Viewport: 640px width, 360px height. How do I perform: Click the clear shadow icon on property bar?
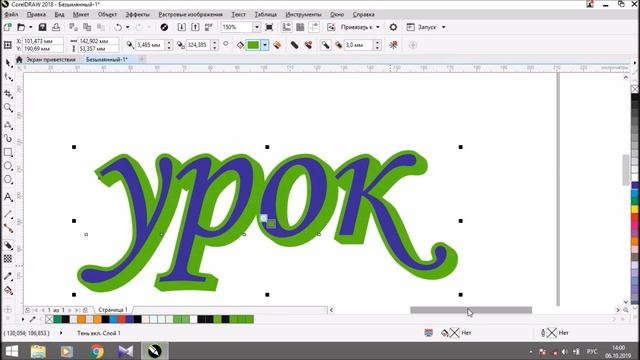tap(393, 45)
